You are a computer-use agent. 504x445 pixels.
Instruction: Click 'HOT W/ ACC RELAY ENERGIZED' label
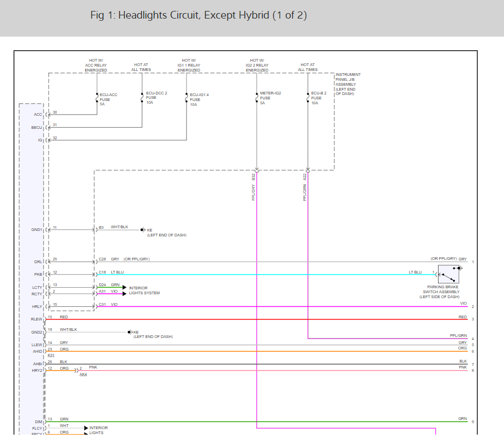click(x=96, y=66)
